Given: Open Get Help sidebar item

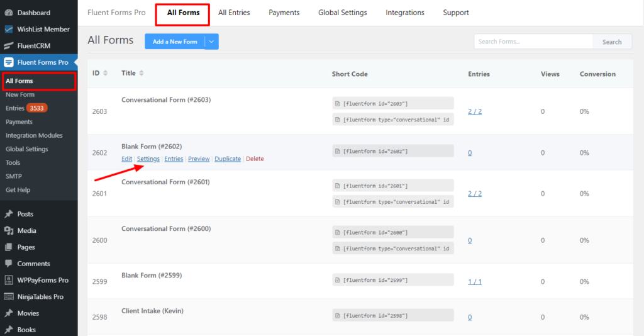Looking at the screenshot, I should coord(18,190).
